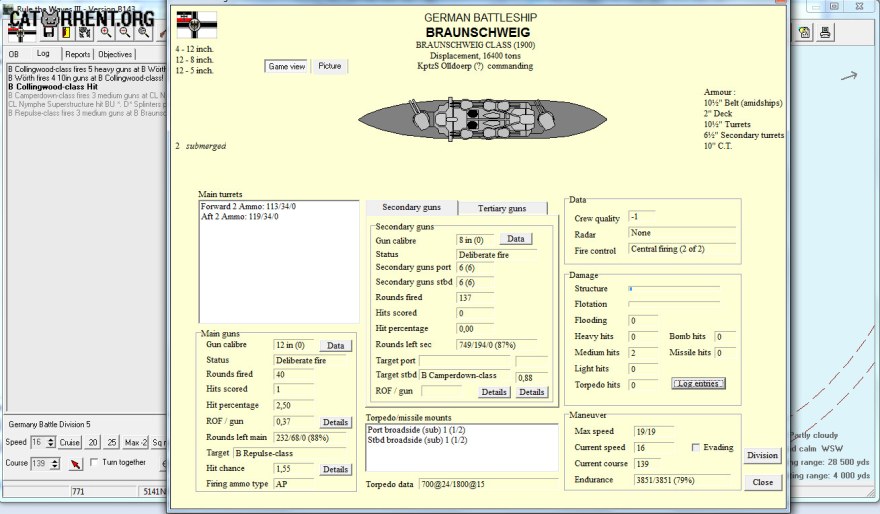The width and height of the screenshot is (880, 514).
Task: Click Details button under the 0,88 value
Action: click(531, 392)
